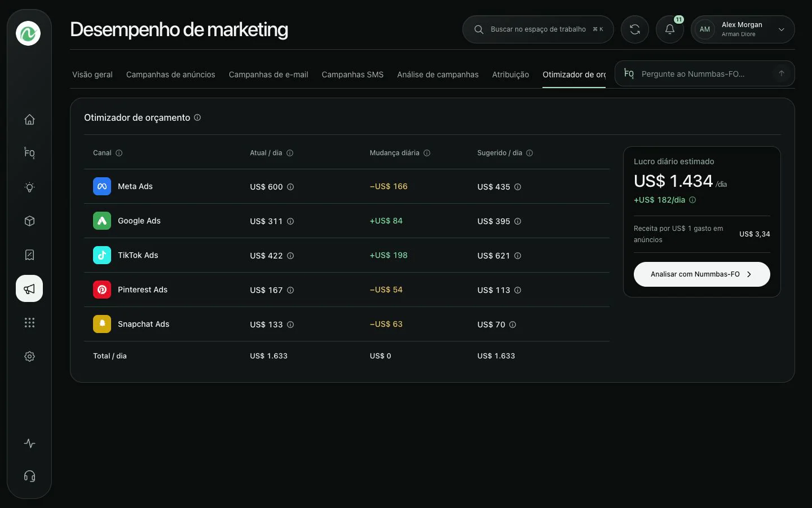
Task: Click info icon next to Atual / dia
Action: [290, 153]
